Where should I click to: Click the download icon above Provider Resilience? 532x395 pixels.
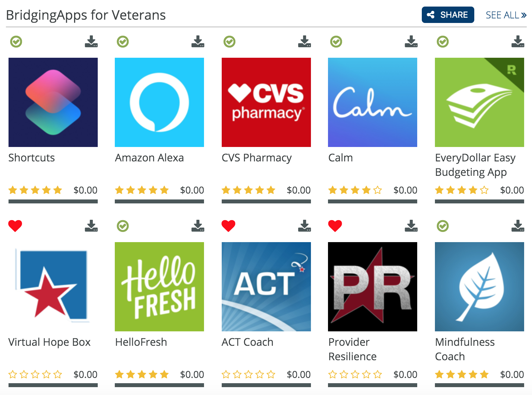[411, 226]
